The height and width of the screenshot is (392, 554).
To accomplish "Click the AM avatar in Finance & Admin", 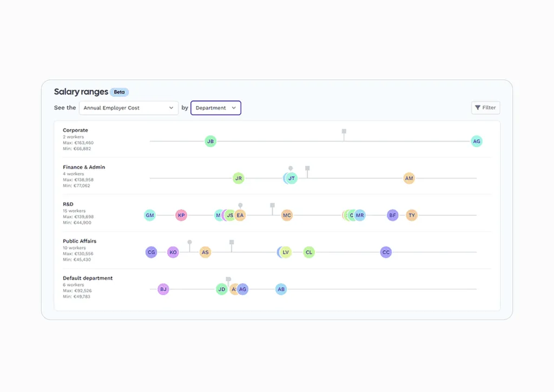I will 409,178.
